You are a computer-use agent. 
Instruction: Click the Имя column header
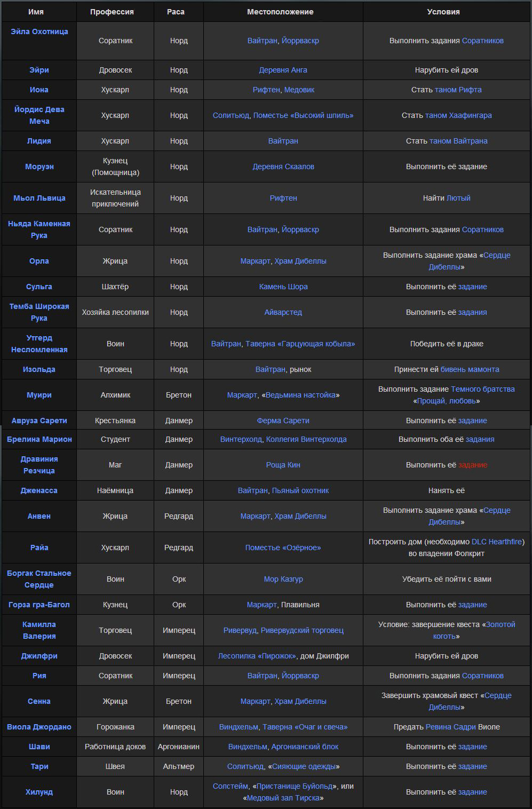tap(36, 12)
